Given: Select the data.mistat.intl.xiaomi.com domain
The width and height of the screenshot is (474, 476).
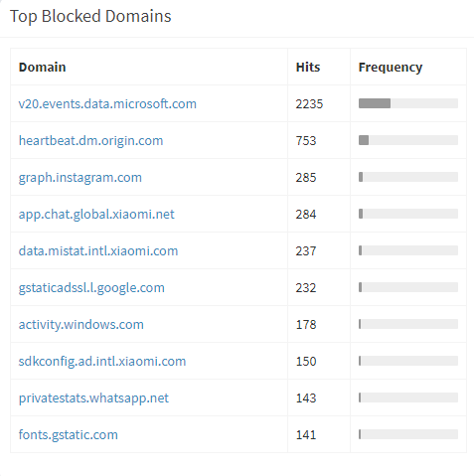Looking at the screenshot, I should pyautogui.click(x=98, y=250).
